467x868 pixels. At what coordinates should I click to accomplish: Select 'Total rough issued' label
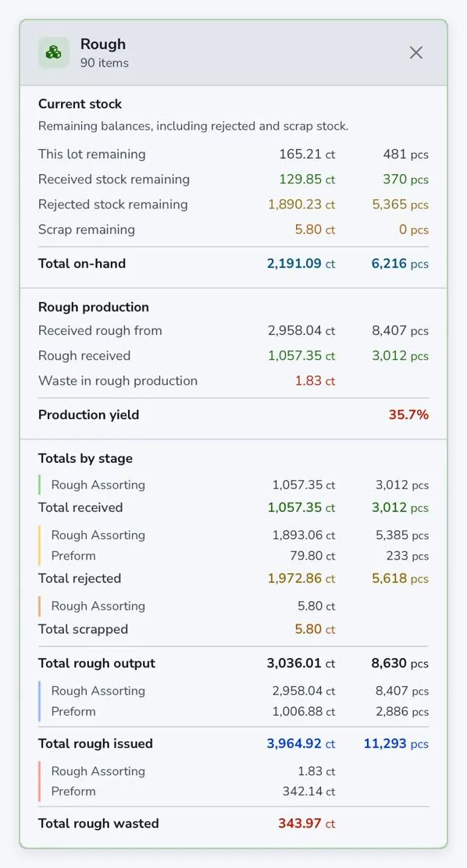pos(95,743)
